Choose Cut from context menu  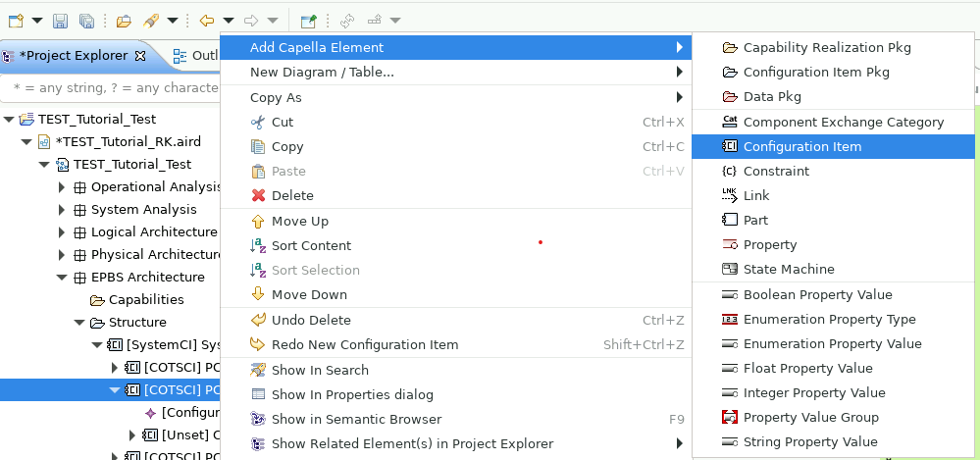pyautogui.click(x=455, y=122)
